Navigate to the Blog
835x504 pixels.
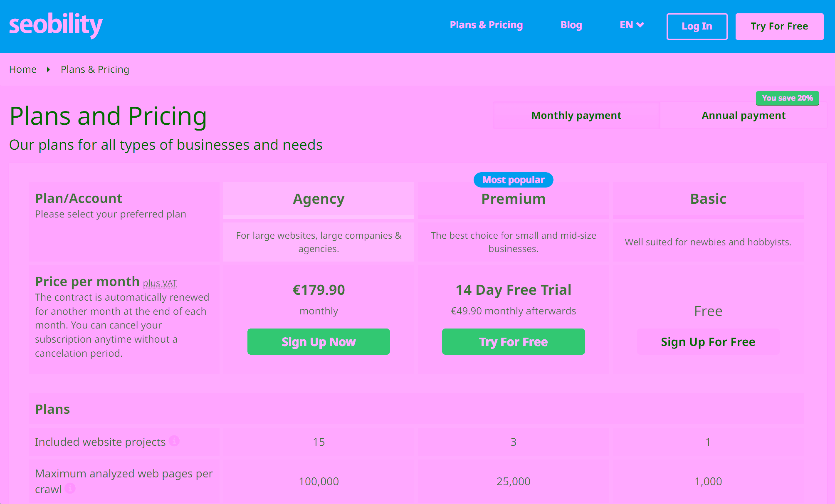pyautogui.click(x=571, y=25)
